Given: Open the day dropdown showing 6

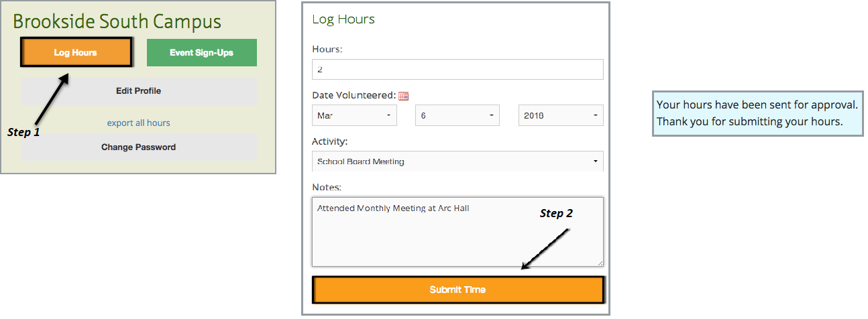Looking at the screenshot, I should (457, 115).
